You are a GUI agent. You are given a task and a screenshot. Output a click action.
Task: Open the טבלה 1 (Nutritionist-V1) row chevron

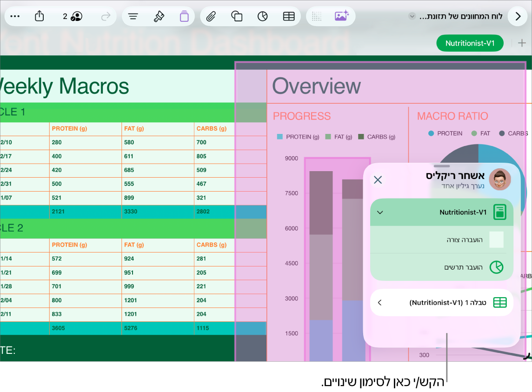(x=379, y=302)
